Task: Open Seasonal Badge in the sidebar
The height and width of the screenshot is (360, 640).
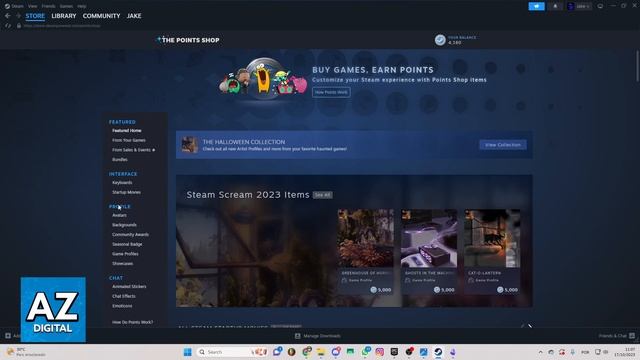Action: click(x=127, y=244)
